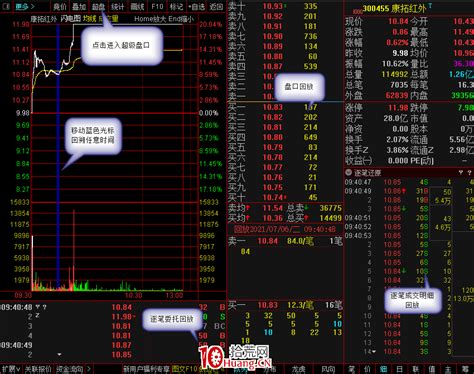Open the 新用户福利专享 link
The height and width of the screenshot is (374, 474).
[146, 369]
